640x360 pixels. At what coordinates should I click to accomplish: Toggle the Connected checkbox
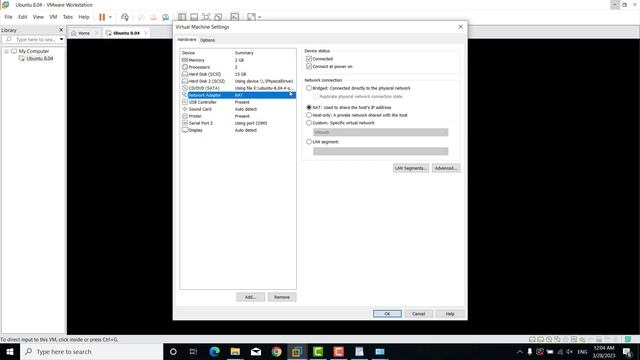[309, 59]
